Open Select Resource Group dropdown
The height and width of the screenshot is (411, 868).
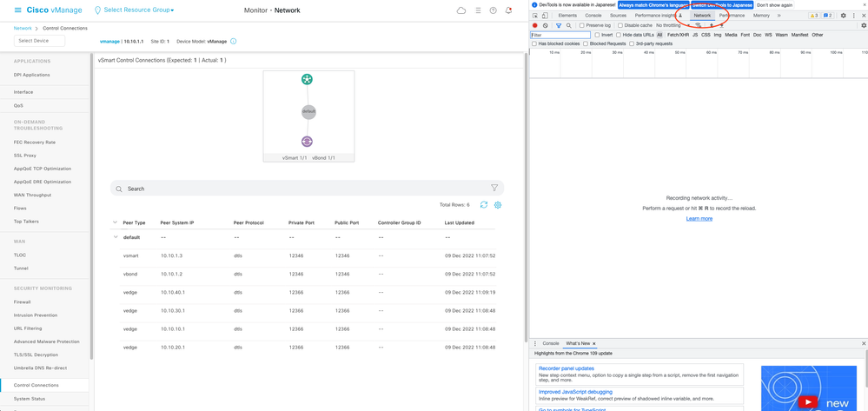pyautogui.click(x=135, y=10)
